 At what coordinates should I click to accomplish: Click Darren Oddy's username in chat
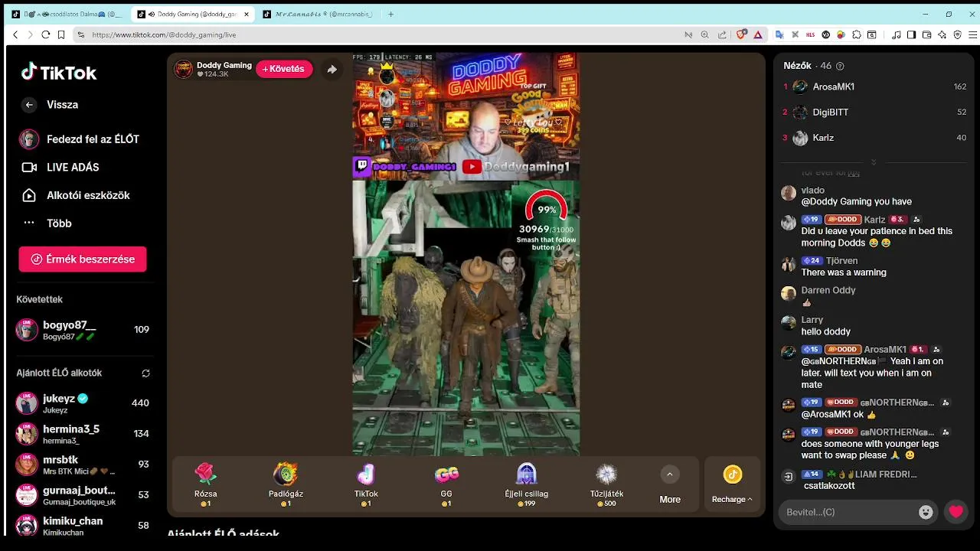coord(828,291)
